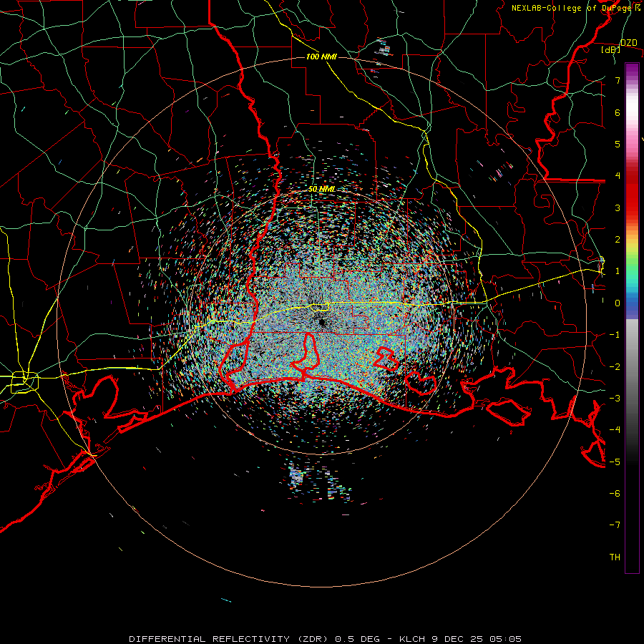Click the TH threshold label on the scale
This screenshot has width=644, height=644.
tap(615, 557)
